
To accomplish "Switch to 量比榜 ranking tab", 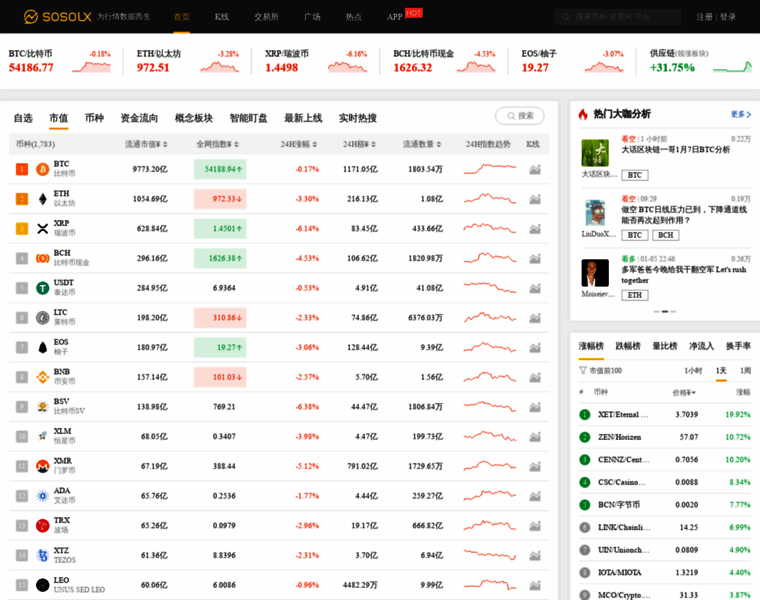I will (665, 346).
